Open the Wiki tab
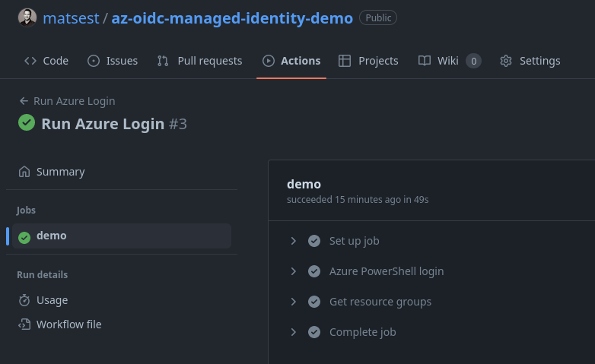Image resolution: width=595 pixels, height=364 pixels. coord(450,61)
